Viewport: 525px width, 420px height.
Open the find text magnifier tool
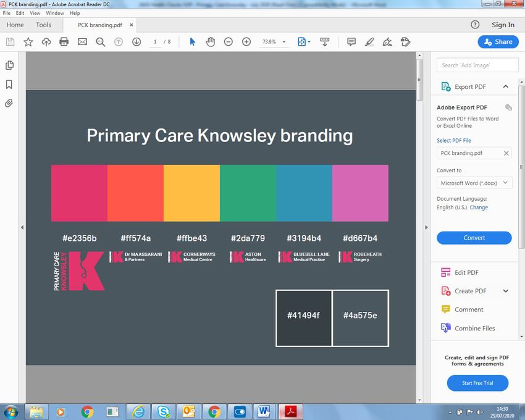click(101, 42)
